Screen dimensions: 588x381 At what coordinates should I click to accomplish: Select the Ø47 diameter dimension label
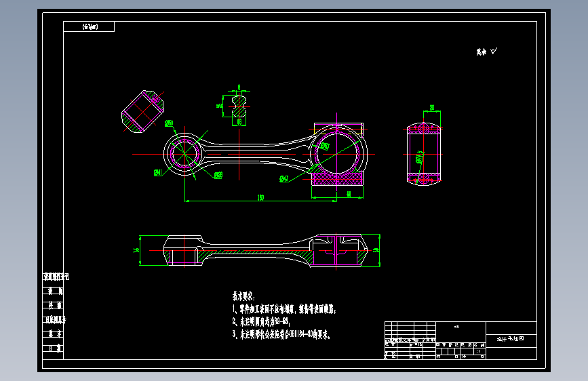tap(284, 179)
